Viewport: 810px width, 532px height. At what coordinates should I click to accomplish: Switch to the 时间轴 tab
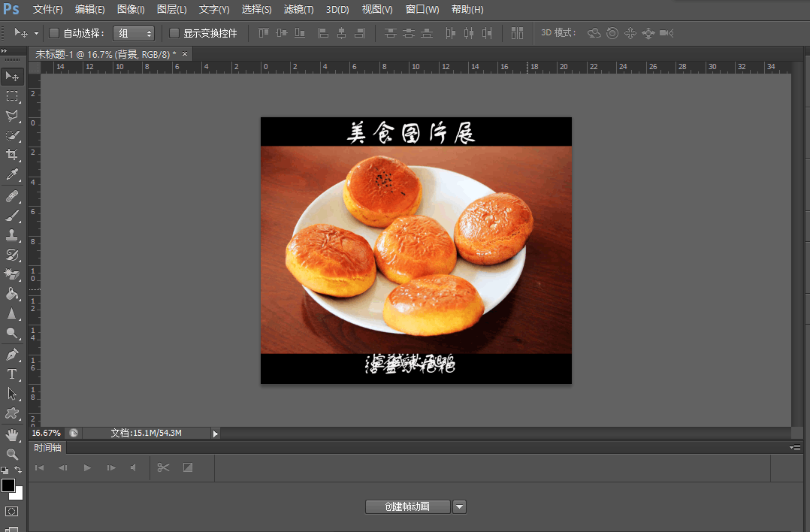pos(47,447)
